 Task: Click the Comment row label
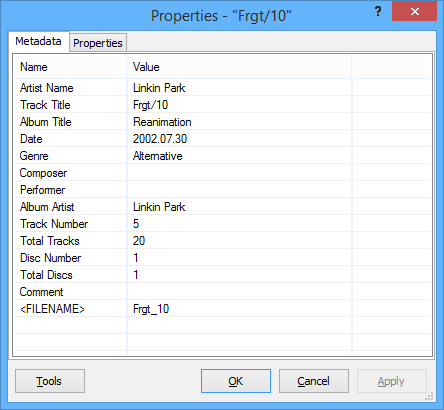[x=42, y=292]
